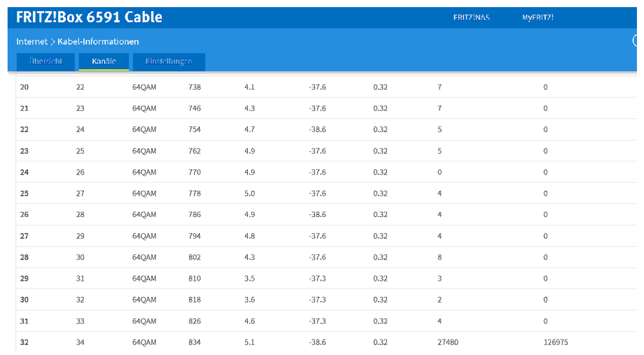This screenshot has width=644, height=355.
Task: Select the Kanäle tab
Action: [104, 61]
